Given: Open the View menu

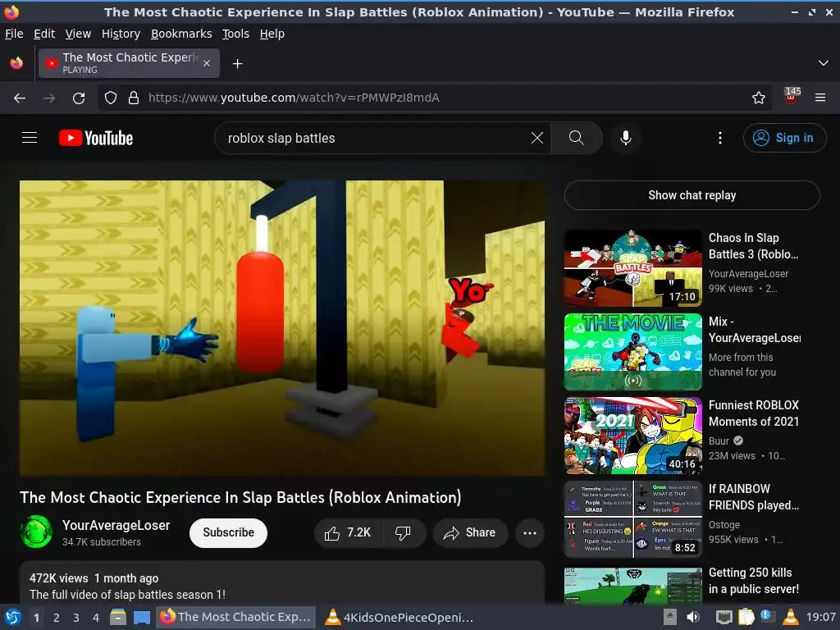Looking at the screenshot, I should [78, 34].
